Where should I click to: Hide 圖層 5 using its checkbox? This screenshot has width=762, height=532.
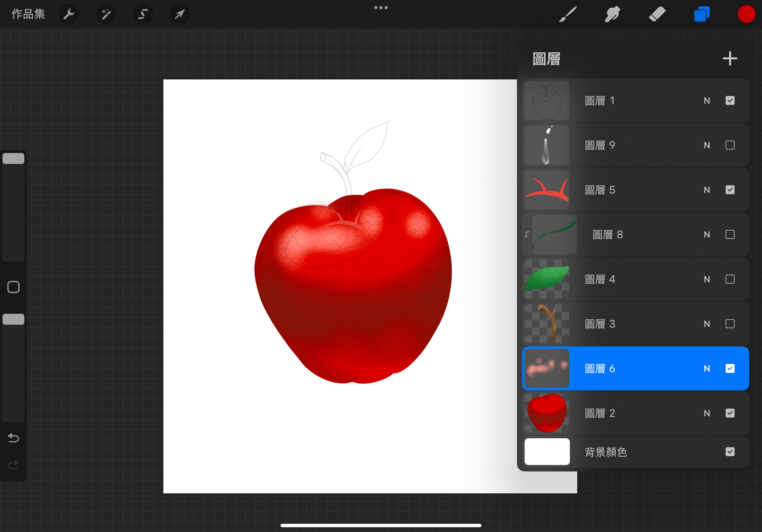coord(730,190)
